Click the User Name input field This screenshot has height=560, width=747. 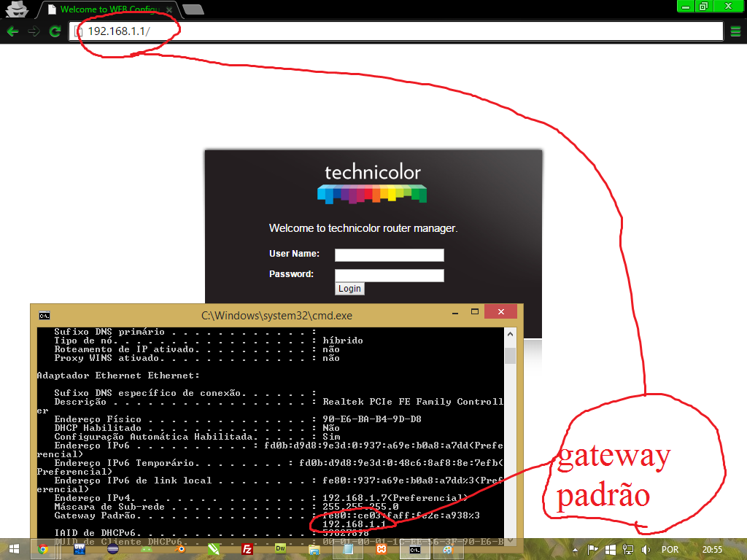click(390, 254)
